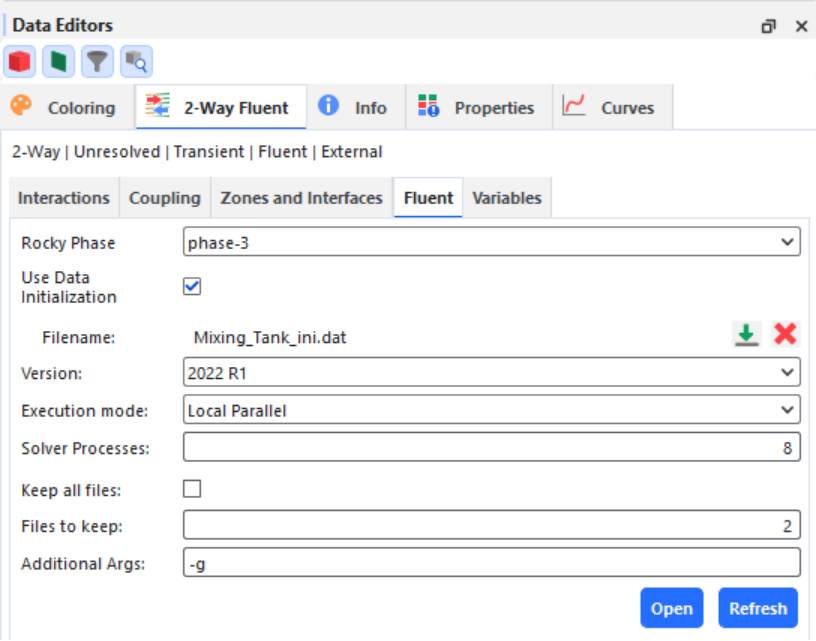The height and width of the screenshot is (641, 816).
Task: Switch to the Zones and Interfaces tab
Action: coord(302,198)
